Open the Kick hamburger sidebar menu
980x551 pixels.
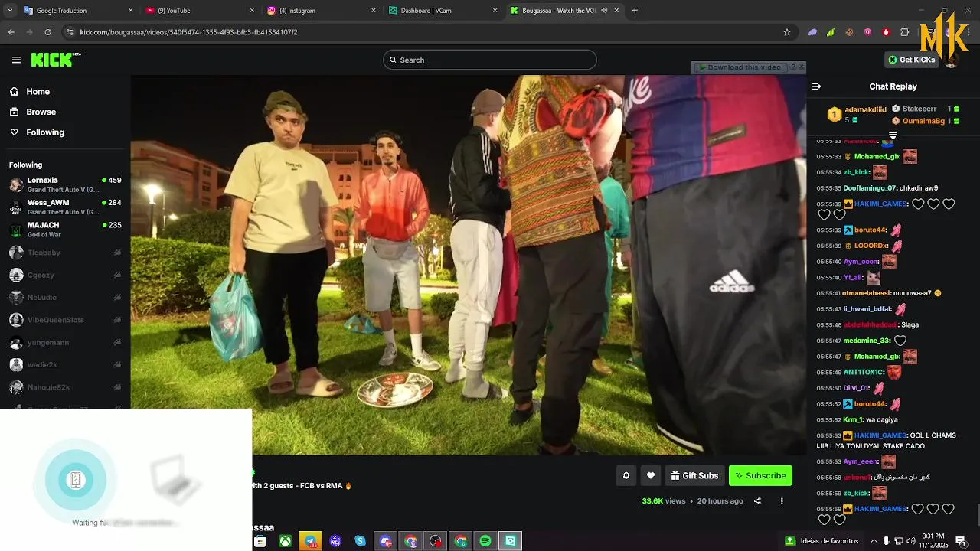[16, 60]
